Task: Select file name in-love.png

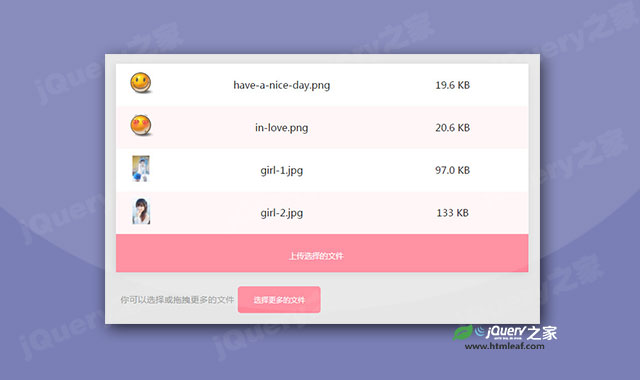Action: coord(282,128)
